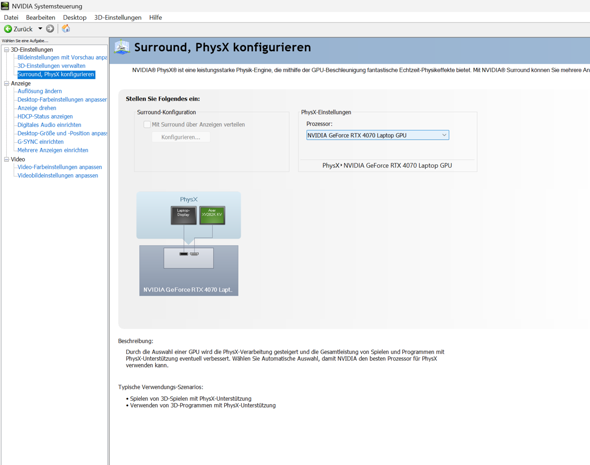Open G-SYNC einrichten link
590x465 pixels.
click(41, 142)
